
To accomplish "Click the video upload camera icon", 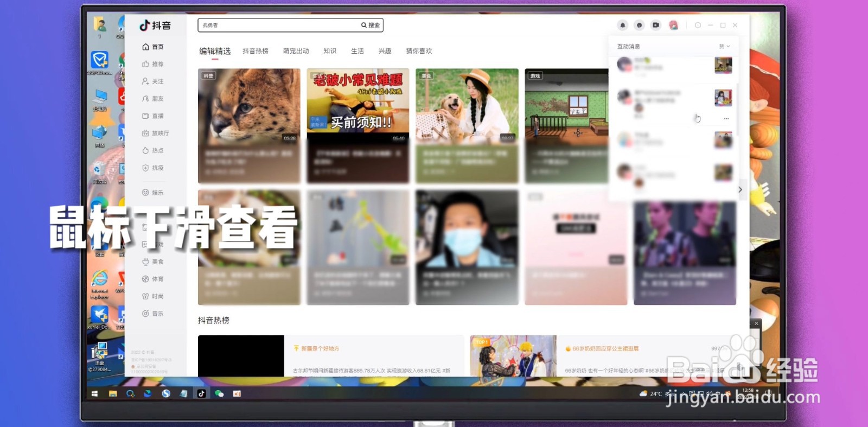I will 656,25.
